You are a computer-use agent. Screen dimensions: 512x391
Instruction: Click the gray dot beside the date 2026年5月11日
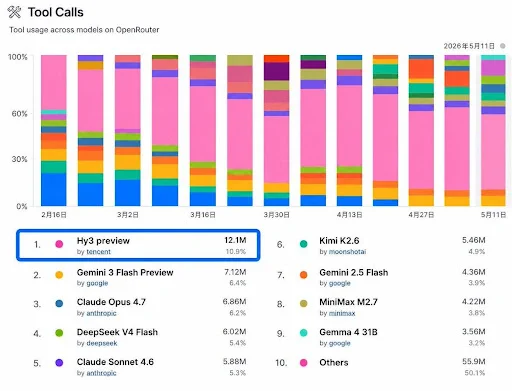point(503,46)
